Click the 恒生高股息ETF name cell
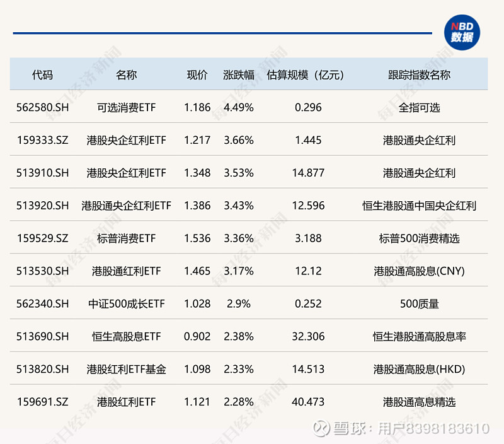Image resolution: width=504 pixels, height=444 pixels. click(x=125, y=336)
